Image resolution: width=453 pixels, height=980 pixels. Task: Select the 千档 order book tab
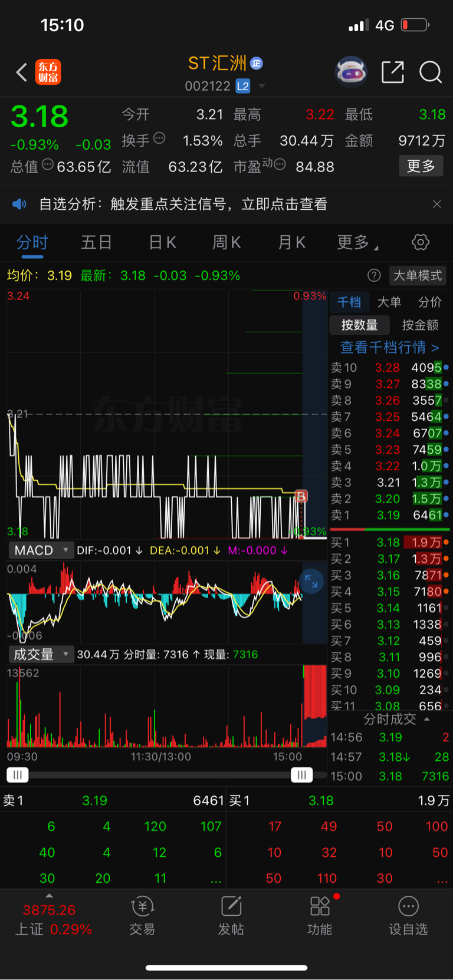[x=349, y=302]
